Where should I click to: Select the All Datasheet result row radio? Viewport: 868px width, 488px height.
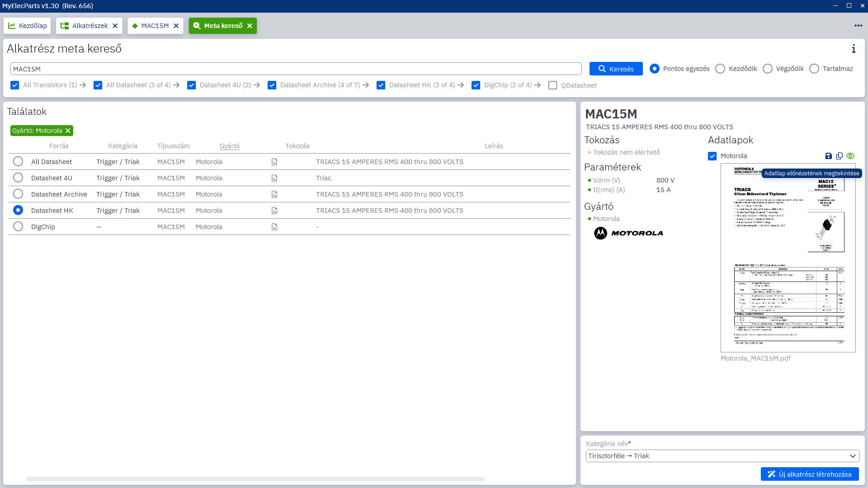click(x=18, y=162)
